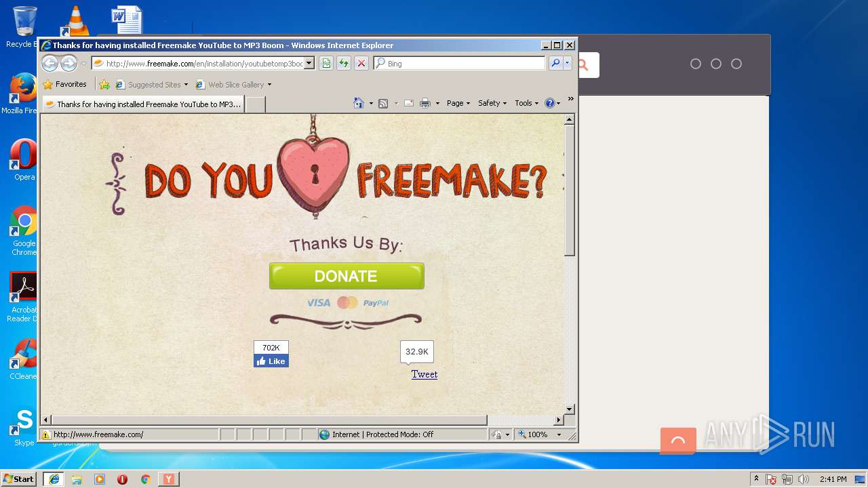Click the horizontal scrollbar thumb
Screen dimensions: 868x488
[x=269, y=420]
